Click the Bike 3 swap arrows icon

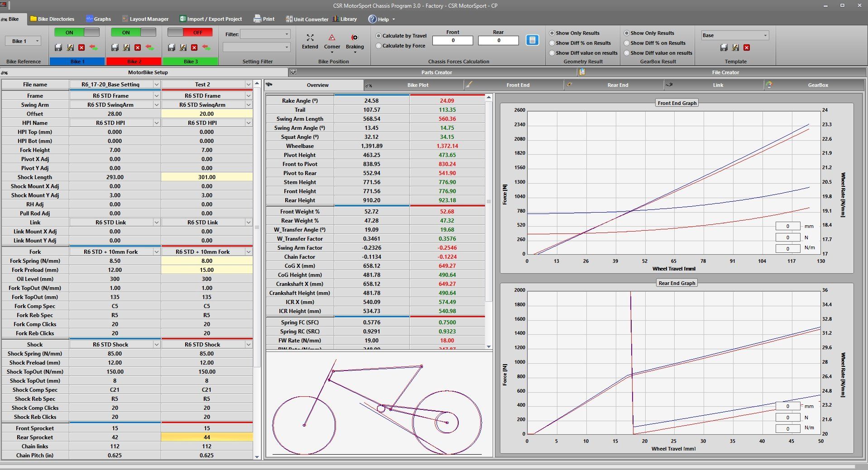[x=206, y=47]
